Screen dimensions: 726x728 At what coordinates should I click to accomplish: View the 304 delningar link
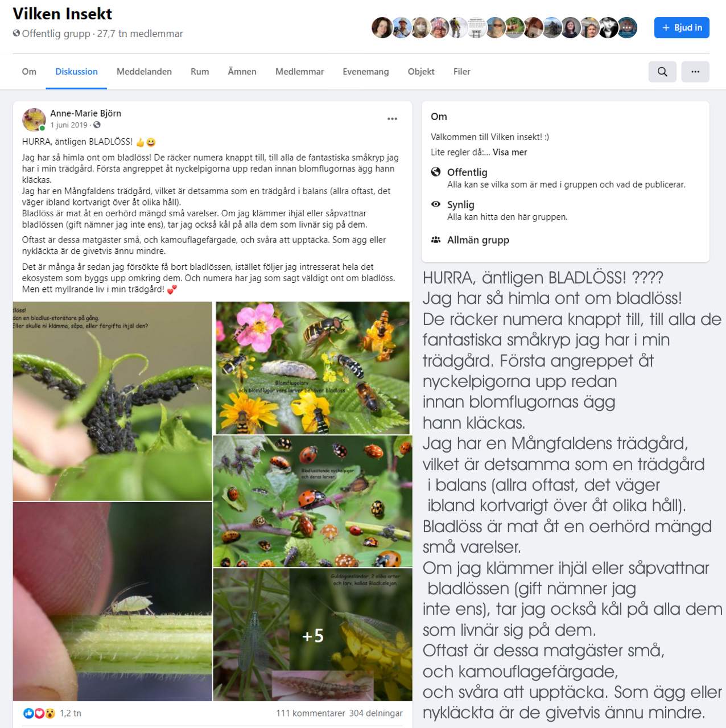376,713
